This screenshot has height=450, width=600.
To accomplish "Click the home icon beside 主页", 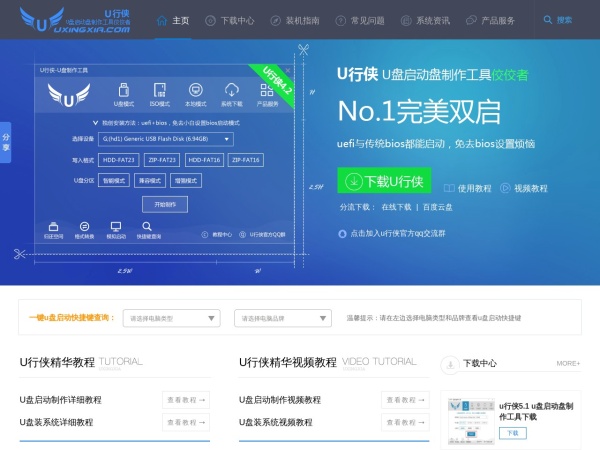I will 162,20.
